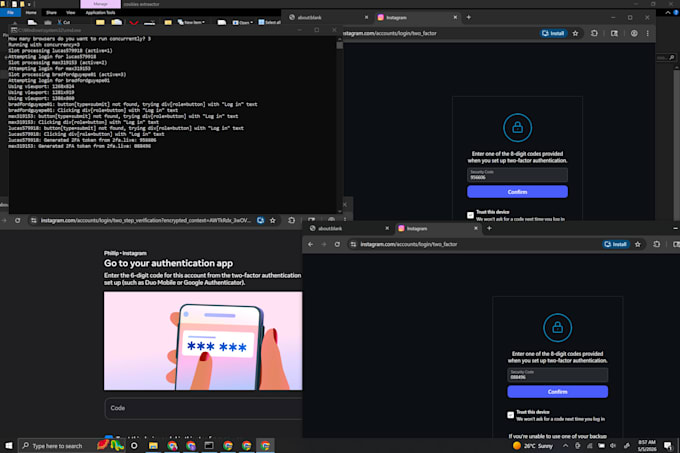Screen dimensions: 680x453
Task: Reload page in bottom-left Chrome window
Action: (x=17, y=221)
